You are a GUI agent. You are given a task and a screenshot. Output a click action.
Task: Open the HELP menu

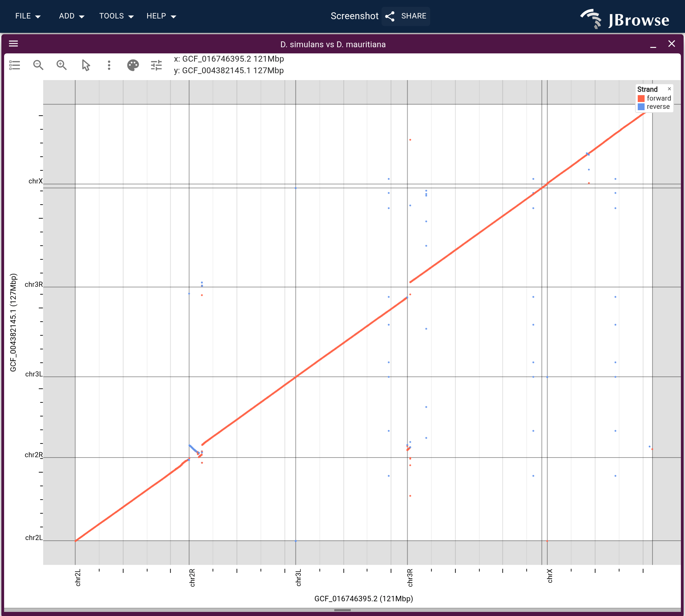(161, 16)
